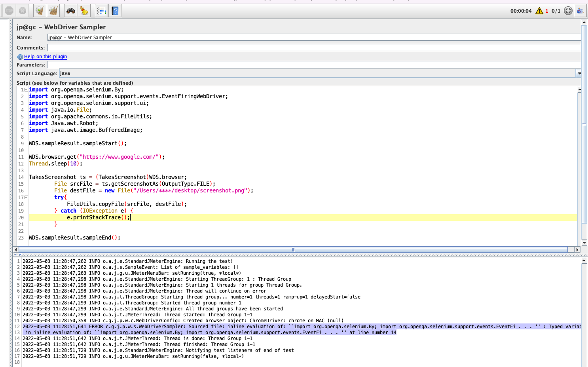Click the WDS.browser.get google.com script line
Screen dimensions: 588x367
(x=97, y=157)
